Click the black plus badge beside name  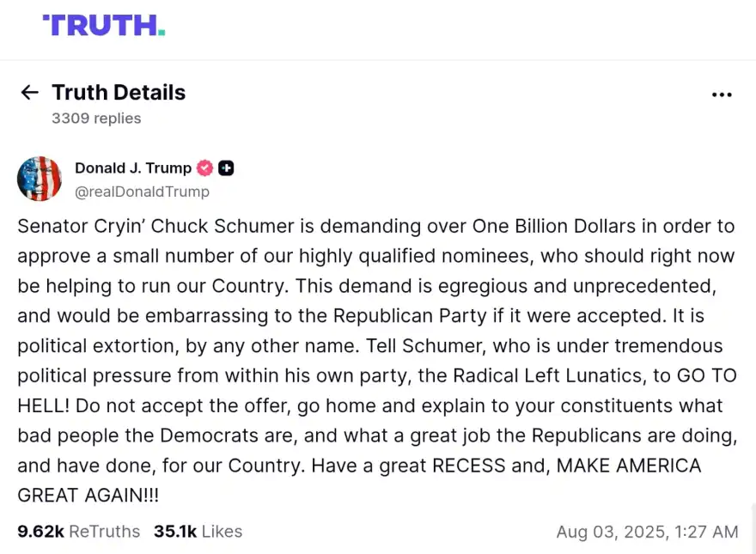(226, 168)
